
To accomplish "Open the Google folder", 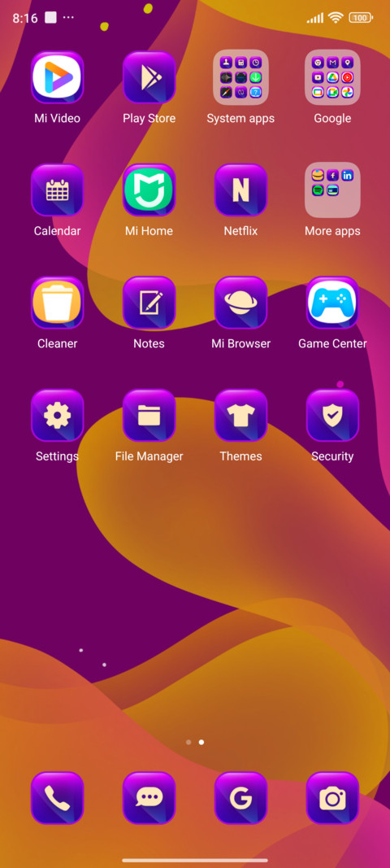I will click(332, 77).
